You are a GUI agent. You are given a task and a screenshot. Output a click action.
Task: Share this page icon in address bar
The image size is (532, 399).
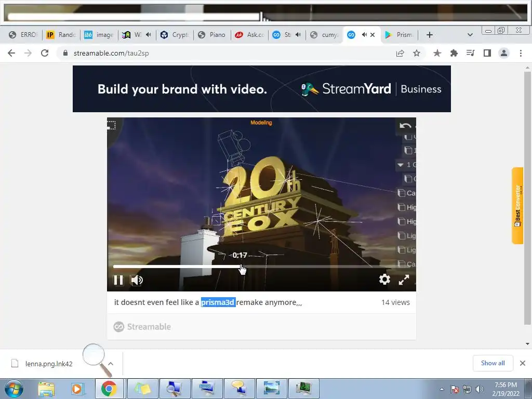(400, 54)
